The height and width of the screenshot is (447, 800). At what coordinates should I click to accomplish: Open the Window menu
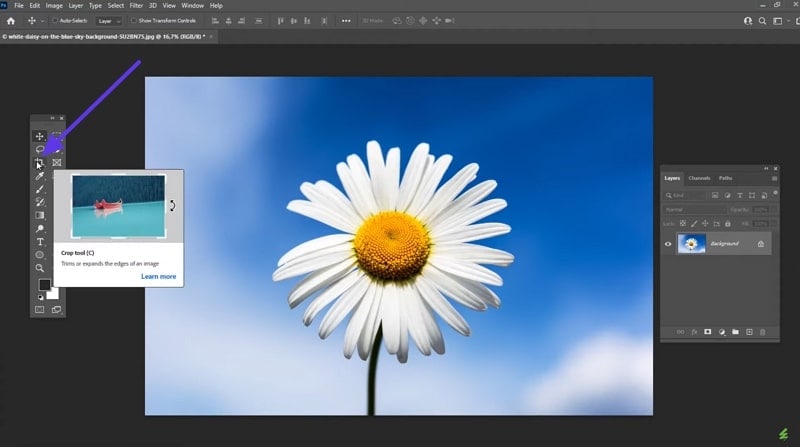192,6
